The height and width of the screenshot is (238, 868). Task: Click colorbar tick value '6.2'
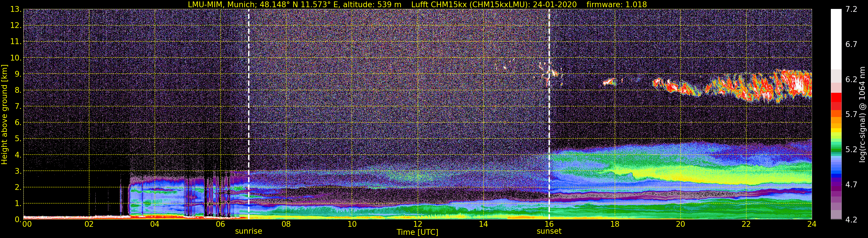(851, 80)
